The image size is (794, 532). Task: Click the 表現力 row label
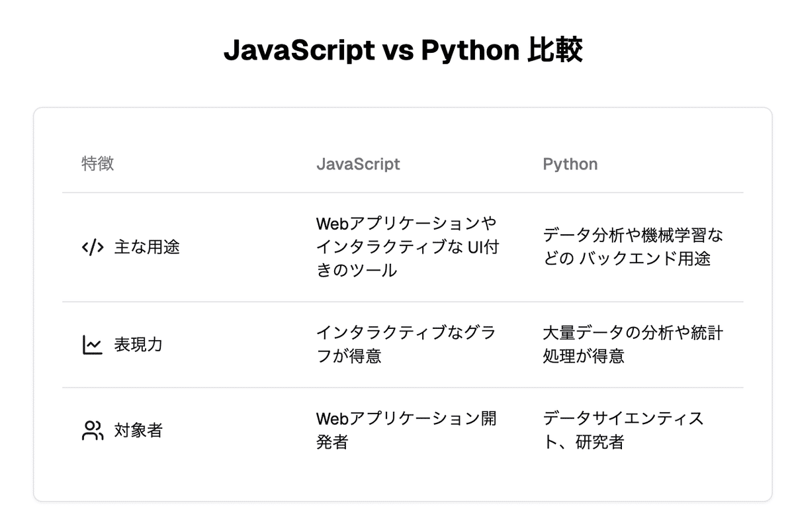(x=138, y=345)
